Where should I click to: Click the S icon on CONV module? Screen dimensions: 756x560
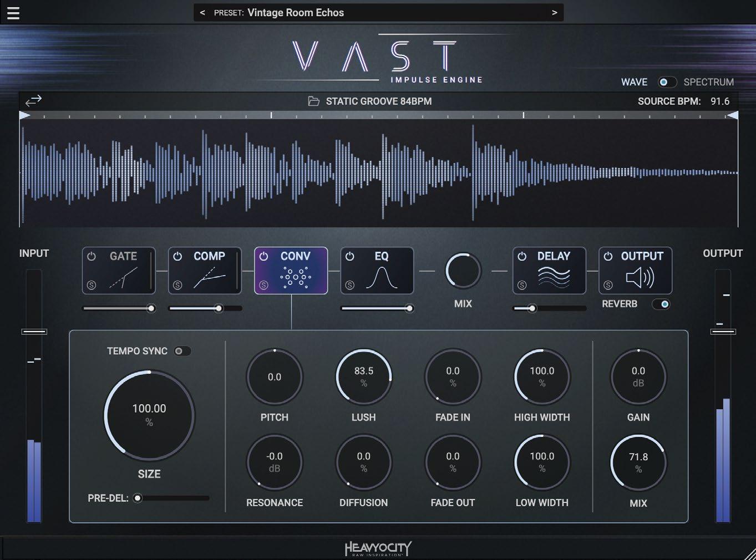(263, 285)
